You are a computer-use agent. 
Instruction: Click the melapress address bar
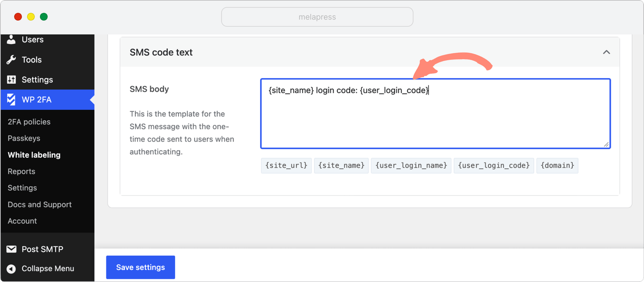317,17
